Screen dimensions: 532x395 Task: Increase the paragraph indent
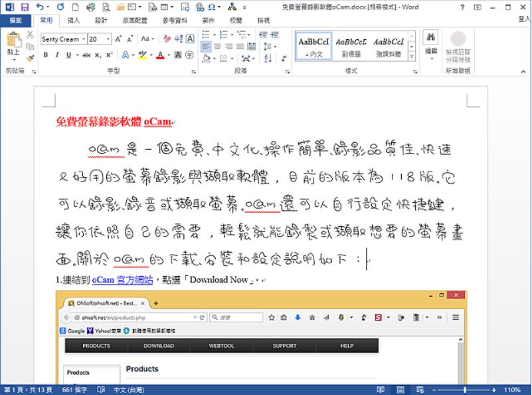(274, 35)
